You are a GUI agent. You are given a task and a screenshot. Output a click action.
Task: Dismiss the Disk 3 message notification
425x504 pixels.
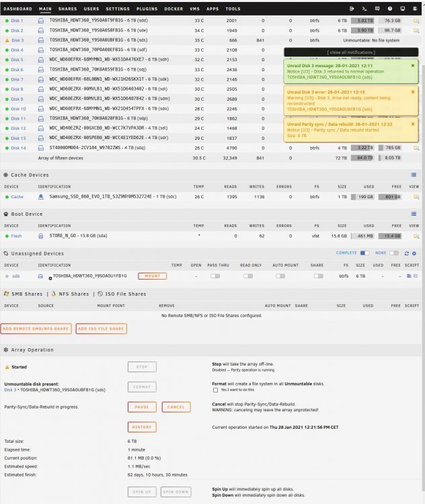(413, 66)
